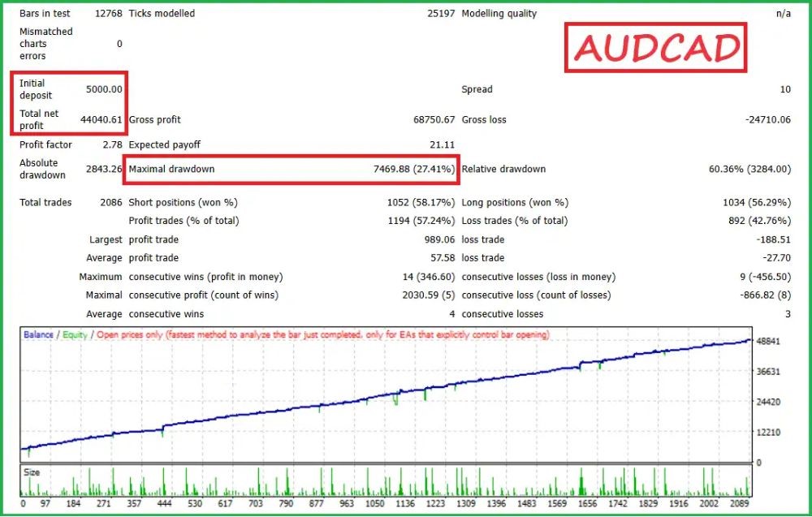This screenshot has width=812, height=517.
Task: Click the green Equity legend label
Action: coord(75,335)
